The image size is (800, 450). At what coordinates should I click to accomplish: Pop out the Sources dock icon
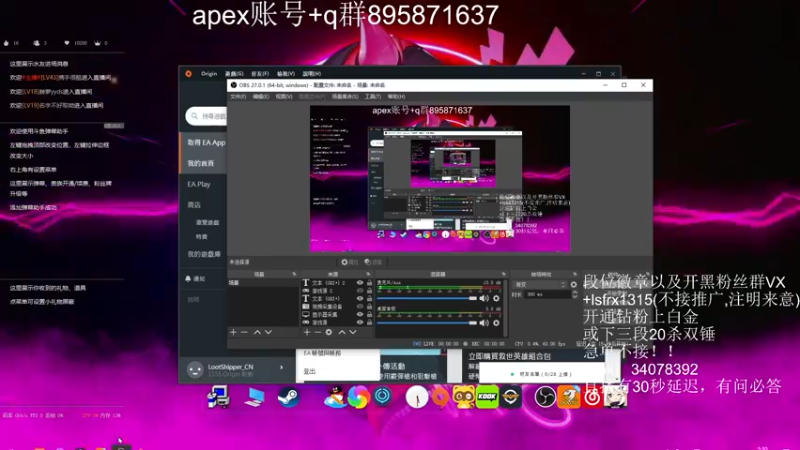click(368, 274)
